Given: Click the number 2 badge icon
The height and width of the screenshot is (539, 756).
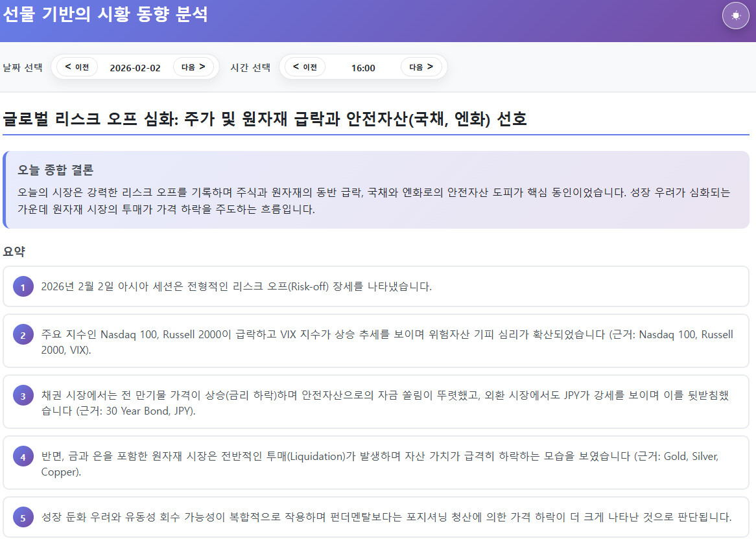Looking at the screenshot, I should click(x=23, y=335).
